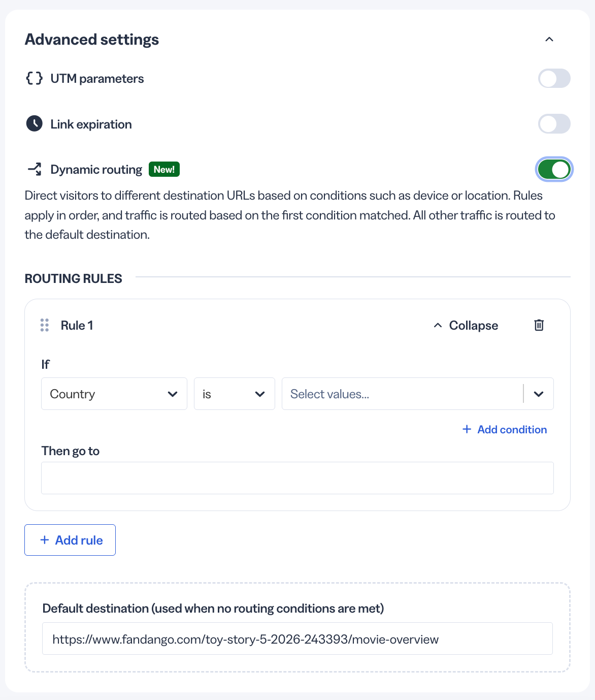Collapse Rule 1 panel
The height and width of the screenshot is (700, 595).
[x=466, y=325]
